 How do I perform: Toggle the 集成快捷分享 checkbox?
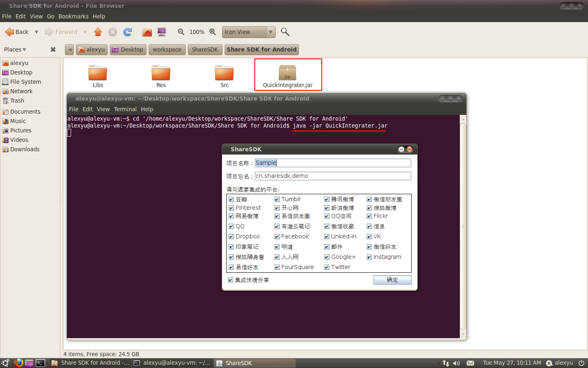[231, 280]
